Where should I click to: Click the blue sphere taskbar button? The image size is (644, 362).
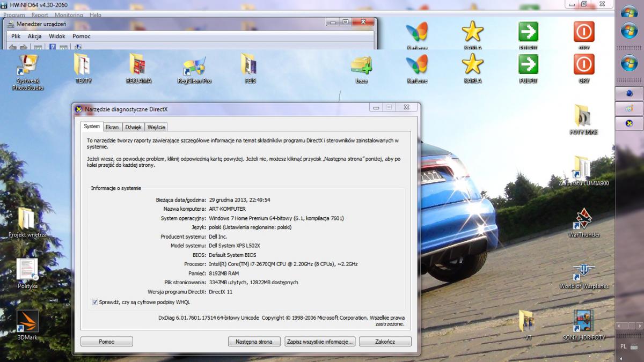click(629, 93)
